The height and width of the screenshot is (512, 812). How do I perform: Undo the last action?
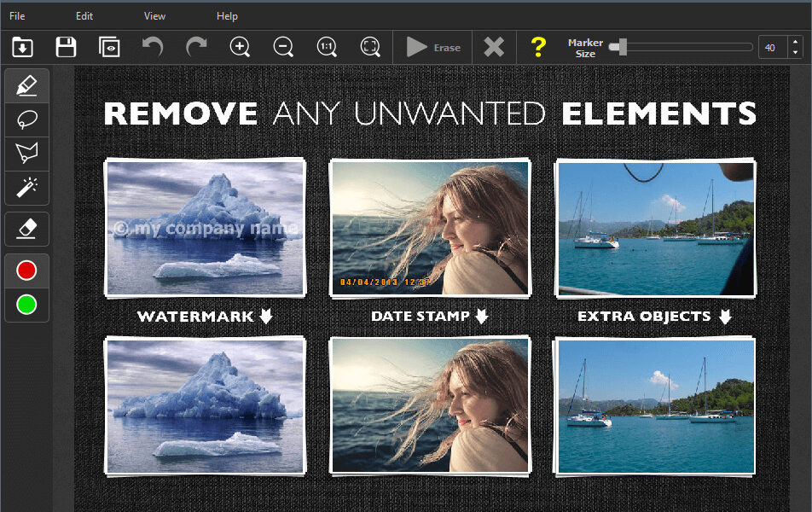tap(153, 47)
